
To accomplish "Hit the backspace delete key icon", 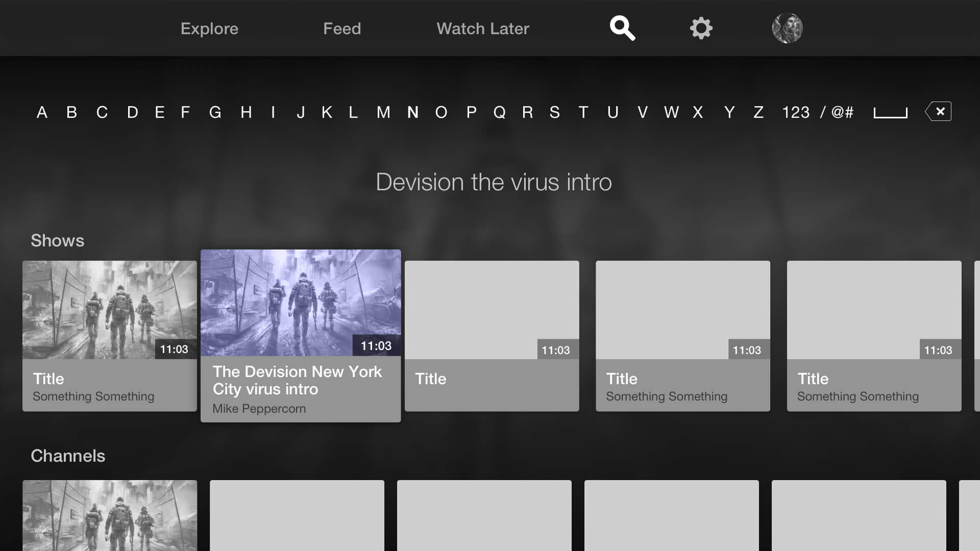I will click(x=938, y=111).
